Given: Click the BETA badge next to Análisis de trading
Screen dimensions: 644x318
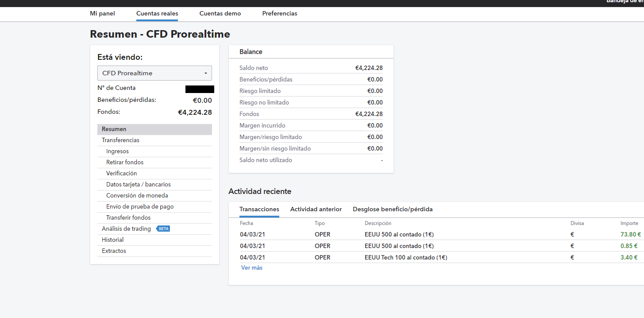Looking at the screenshot, I should coord(163,229).
